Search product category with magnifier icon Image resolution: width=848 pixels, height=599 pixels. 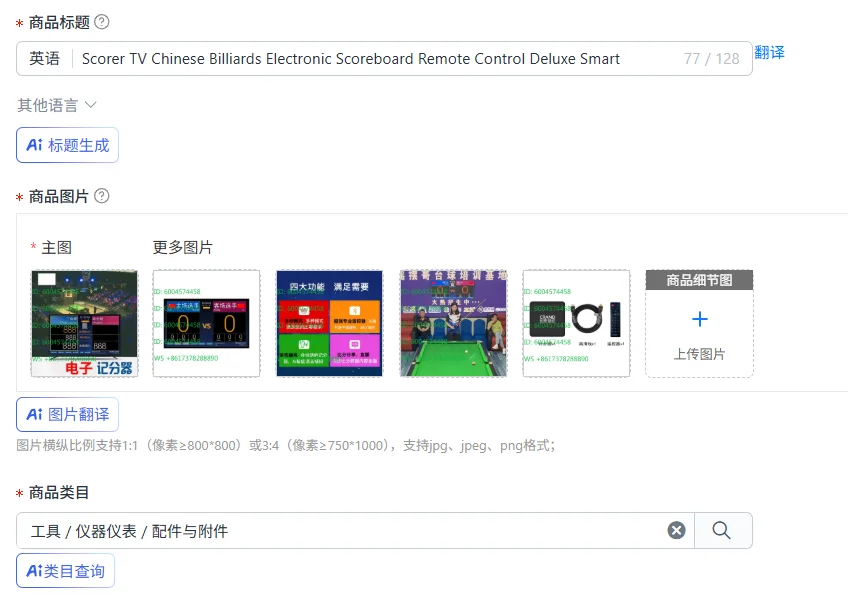click(x=721, y=530)
